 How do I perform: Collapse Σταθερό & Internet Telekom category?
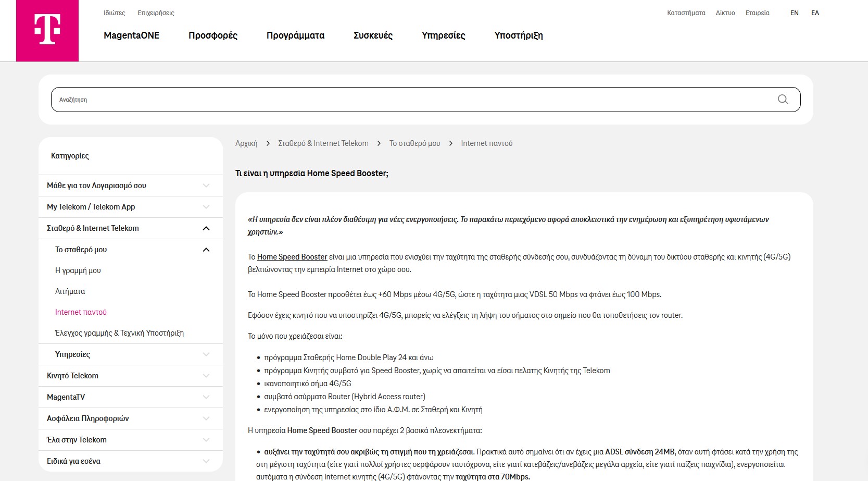tap(131, 228)
